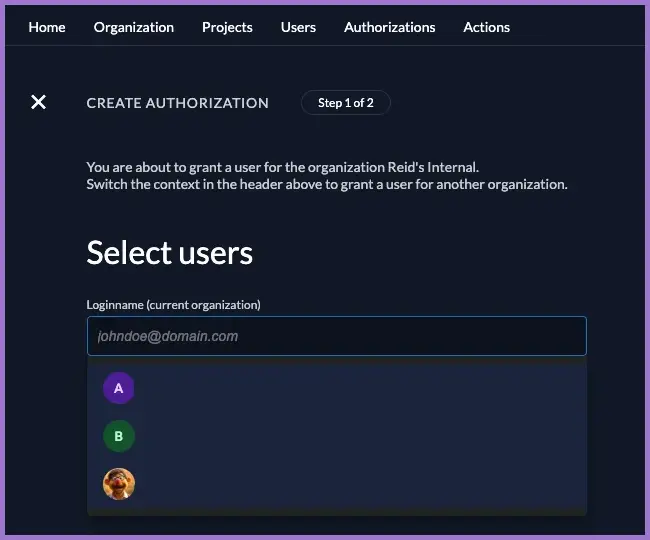The image size is (650, 540).
Task: Select the purple 'A' user avatar
Action: point(119,388)
